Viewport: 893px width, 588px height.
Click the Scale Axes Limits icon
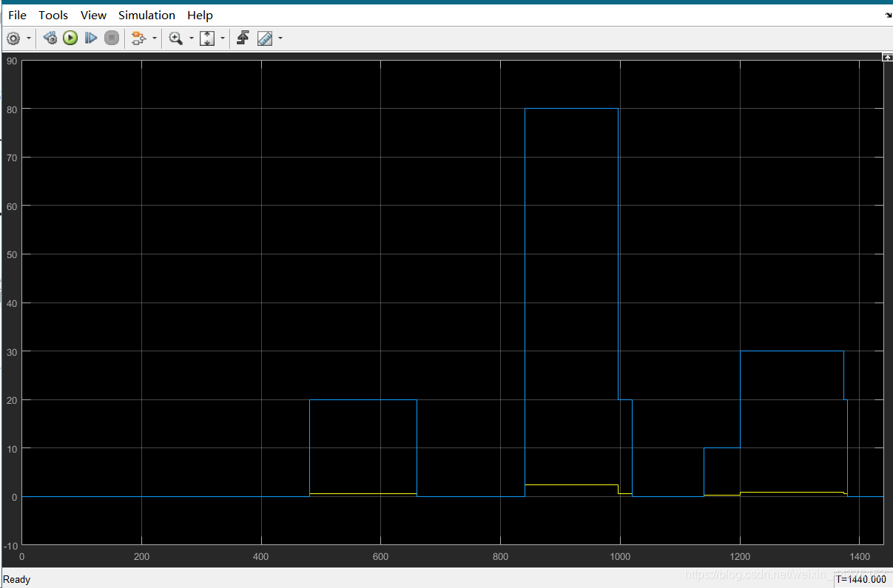207,38
